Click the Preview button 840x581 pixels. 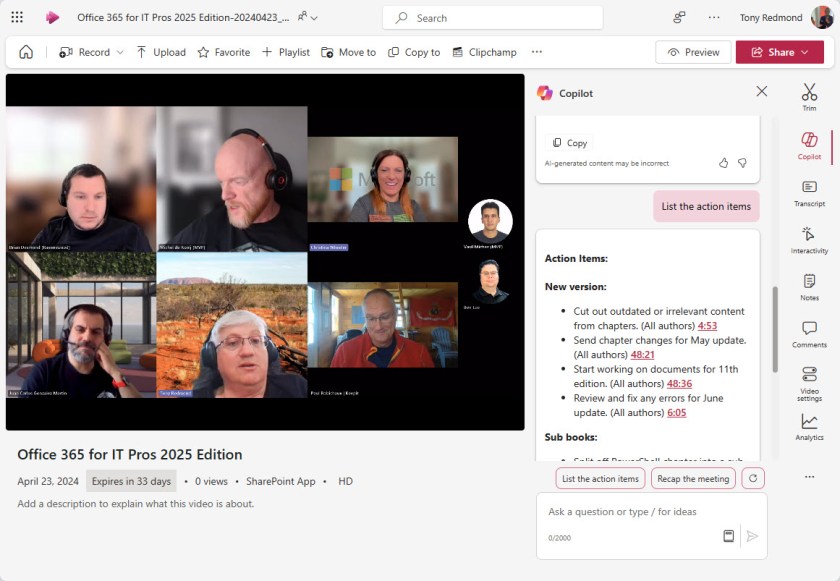[693, 52]
